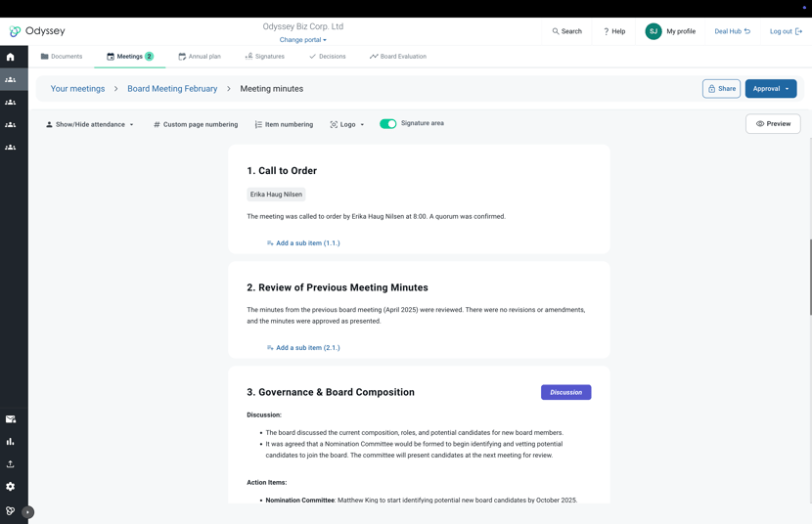Click the SJ profile avatar
812x524 pixels.
tap(653, 31)
